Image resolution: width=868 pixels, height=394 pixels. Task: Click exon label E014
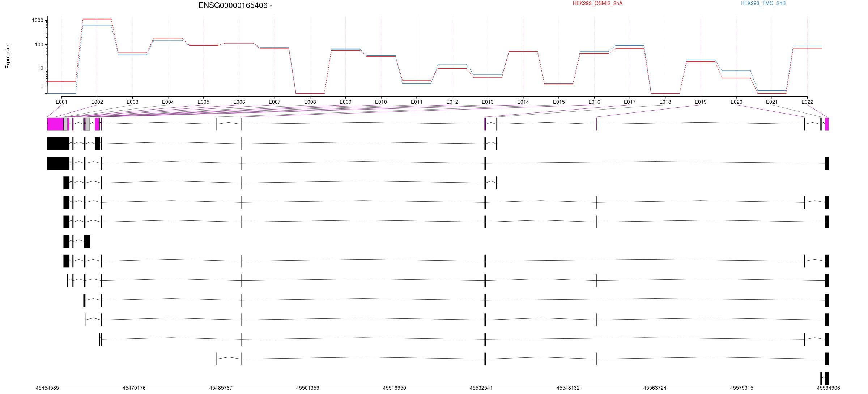tap(523, 102)
